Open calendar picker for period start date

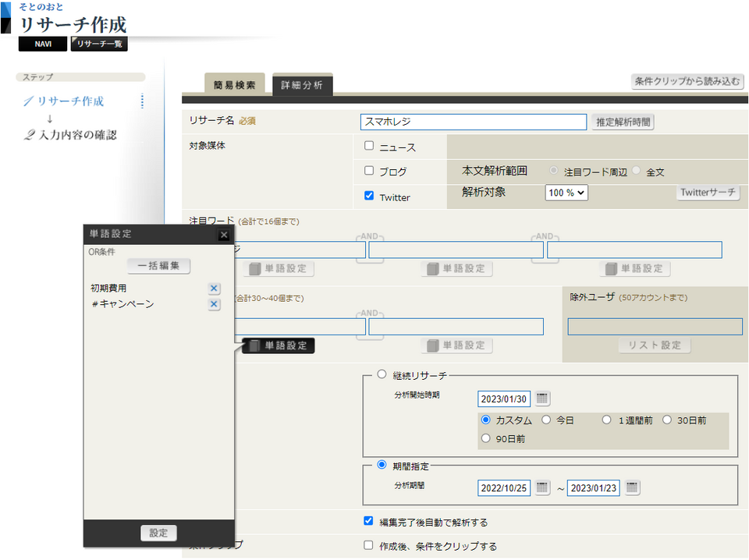coord(542,487)
